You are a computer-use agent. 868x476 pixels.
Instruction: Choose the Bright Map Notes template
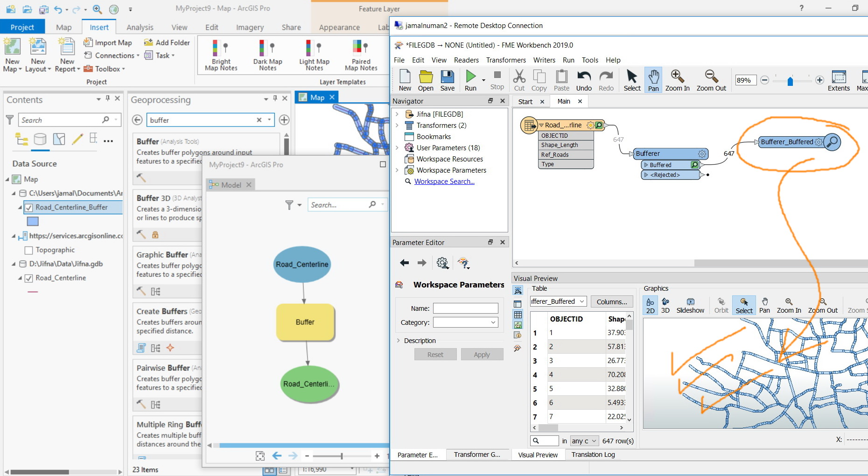pyautogui.click(x=221, y=55)
